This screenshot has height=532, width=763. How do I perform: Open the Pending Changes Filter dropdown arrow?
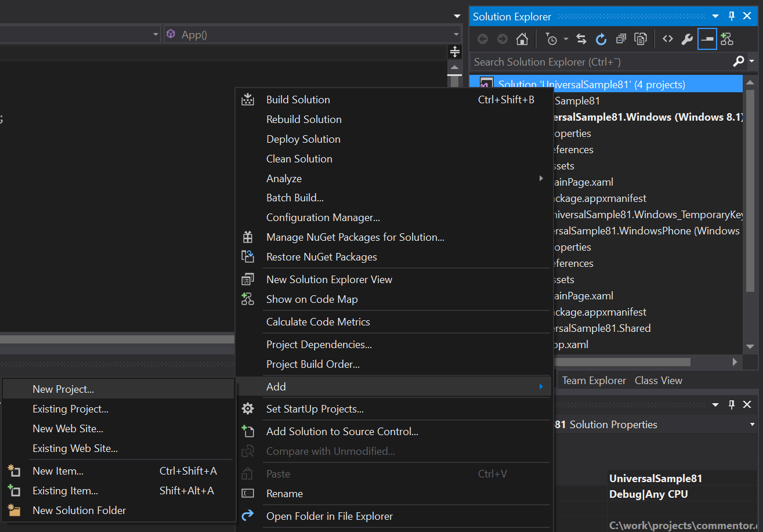[x=566, y=39]
